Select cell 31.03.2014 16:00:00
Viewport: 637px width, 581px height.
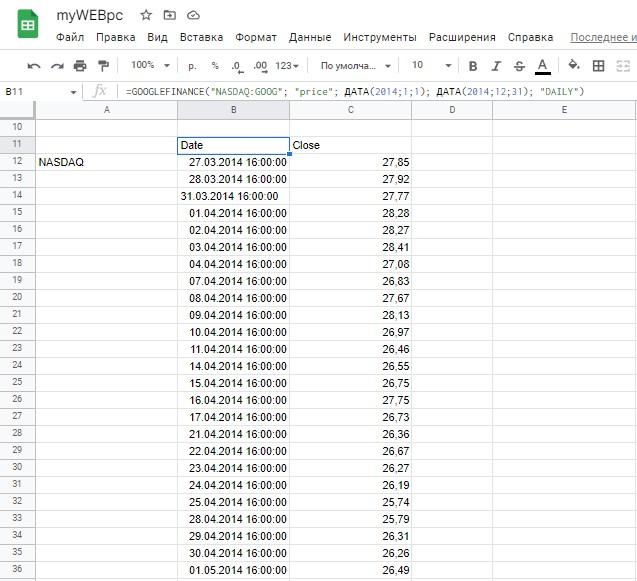[234, 196]
